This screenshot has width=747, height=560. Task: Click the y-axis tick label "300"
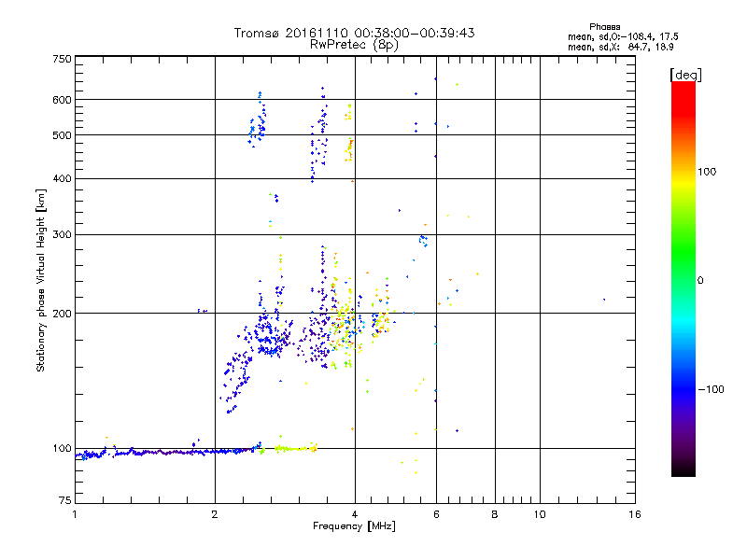tap(62, 235)
